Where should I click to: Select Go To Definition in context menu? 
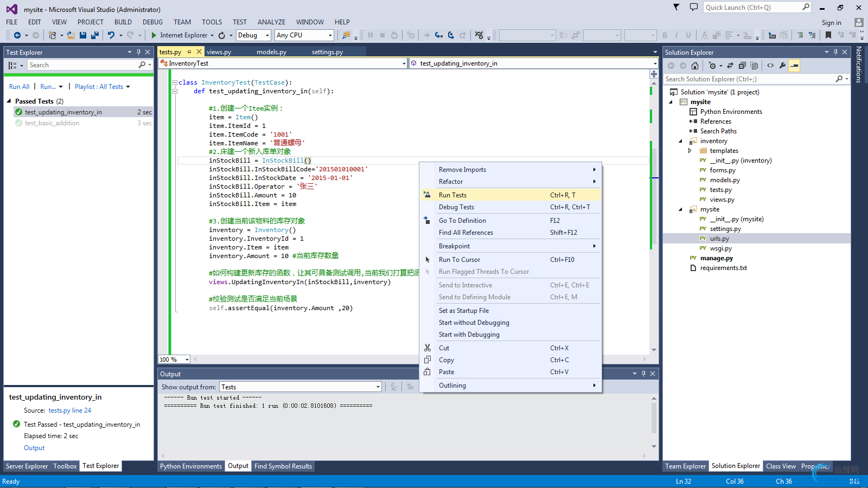pyautogui.click(x=510, y=220)
